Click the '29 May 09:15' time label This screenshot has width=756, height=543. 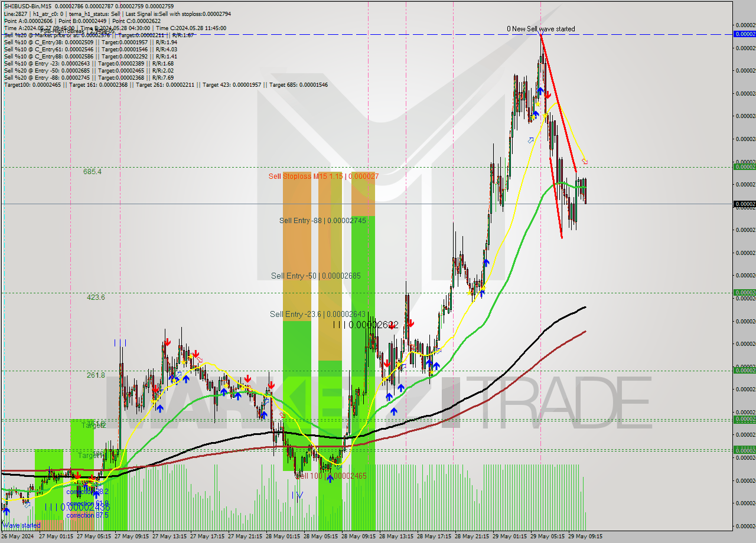[585, 537]
